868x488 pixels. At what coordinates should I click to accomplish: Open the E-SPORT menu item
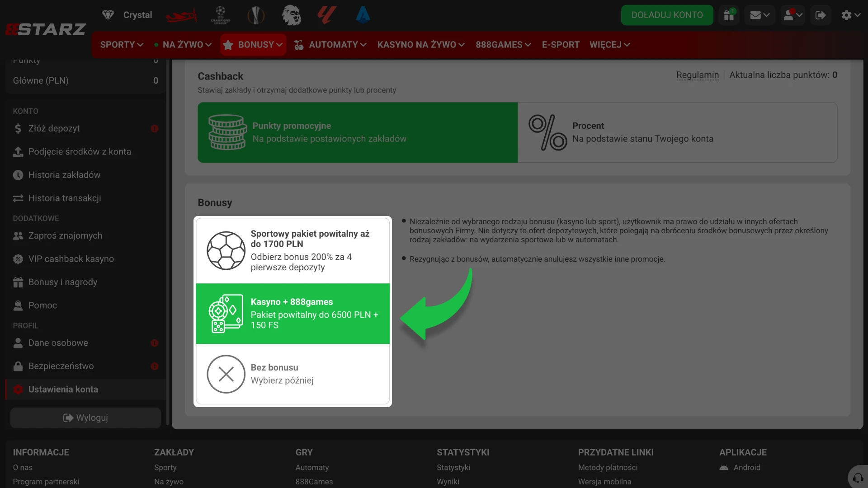click(561, 45)
